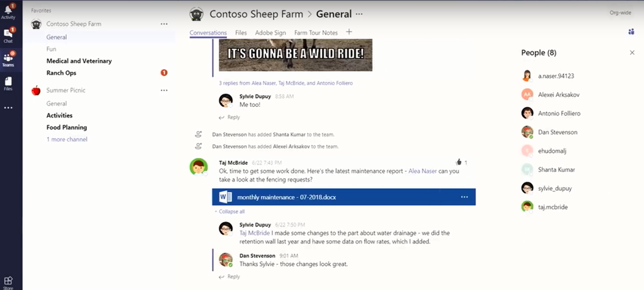Screen dimensions: 644x290
Task: Open the Activity bell icon
Action: click(x=8, y=11)
